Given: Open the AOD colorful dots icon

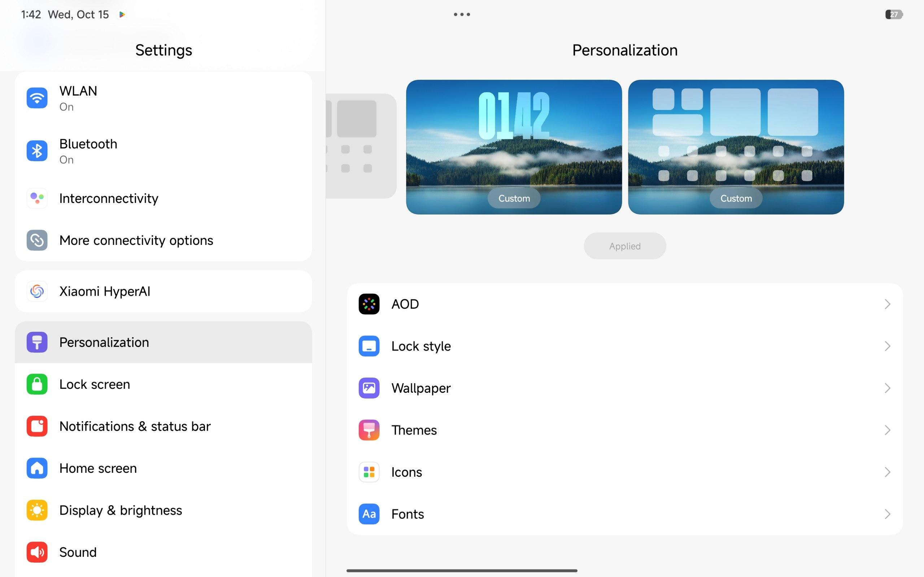Looking at the screenshot, I should tap(369, 304).
